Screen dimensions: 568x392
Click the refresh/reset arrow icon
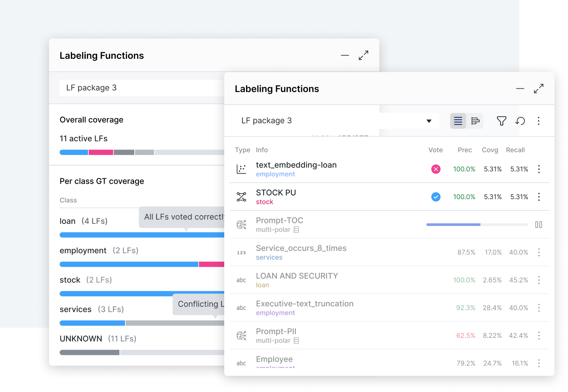point(520,121)
